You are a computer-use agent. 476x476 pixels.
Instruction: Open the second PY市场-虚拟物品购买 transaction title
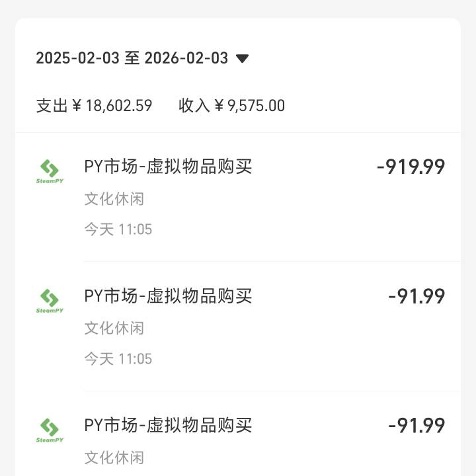[x=168, y=296]
